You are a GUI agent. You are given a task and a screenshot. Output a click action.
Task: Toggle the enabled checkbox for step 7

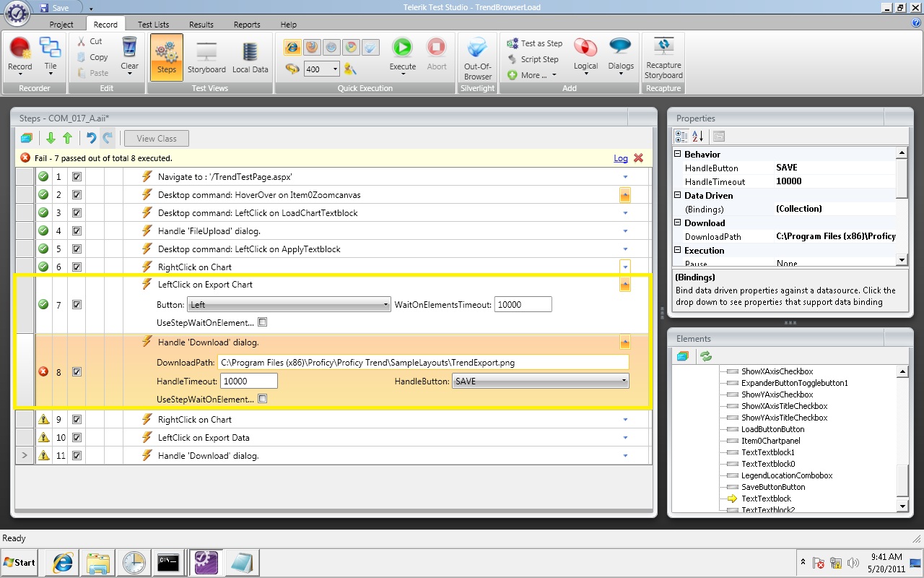coord(77,305)
